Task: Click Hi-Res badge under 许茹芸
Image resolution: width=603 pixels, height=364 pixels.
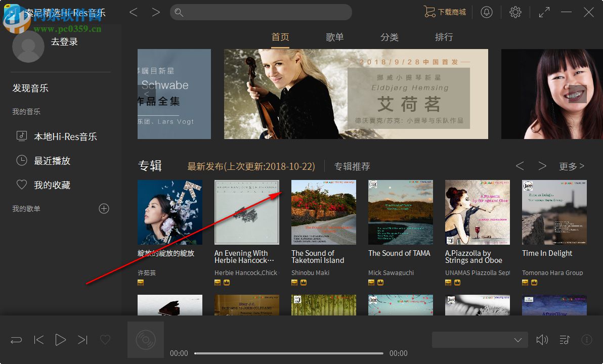Action: [141, 283]
